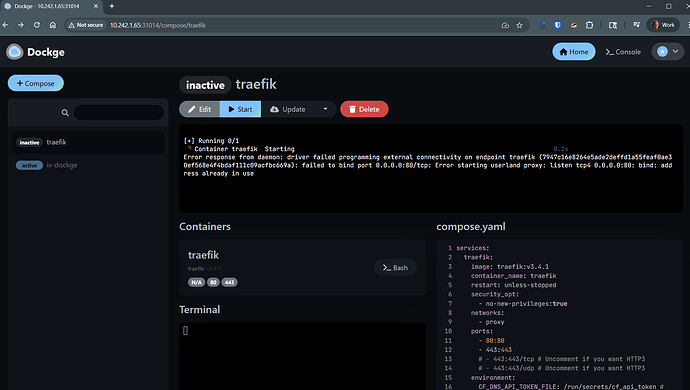This screenshot has height=390, width=690.
Task: Expand the user avatar dropdown
Action: point(668,52)
